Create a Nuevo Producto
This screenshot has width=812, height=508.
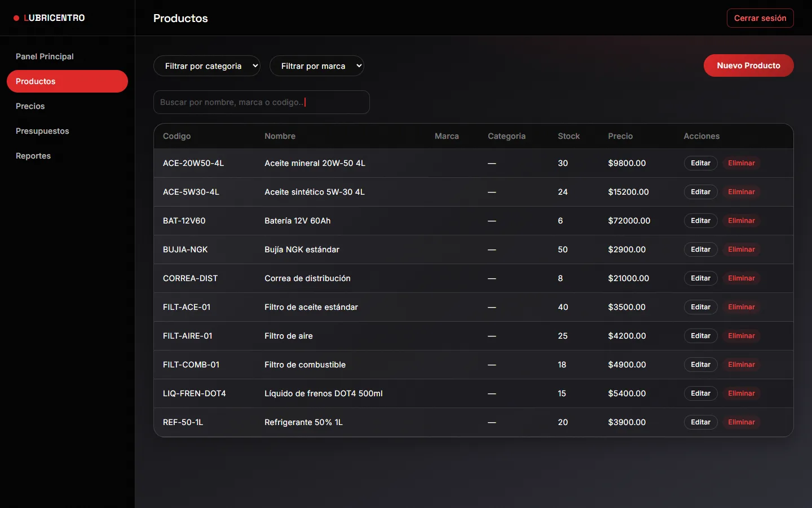tap(748, 65)
